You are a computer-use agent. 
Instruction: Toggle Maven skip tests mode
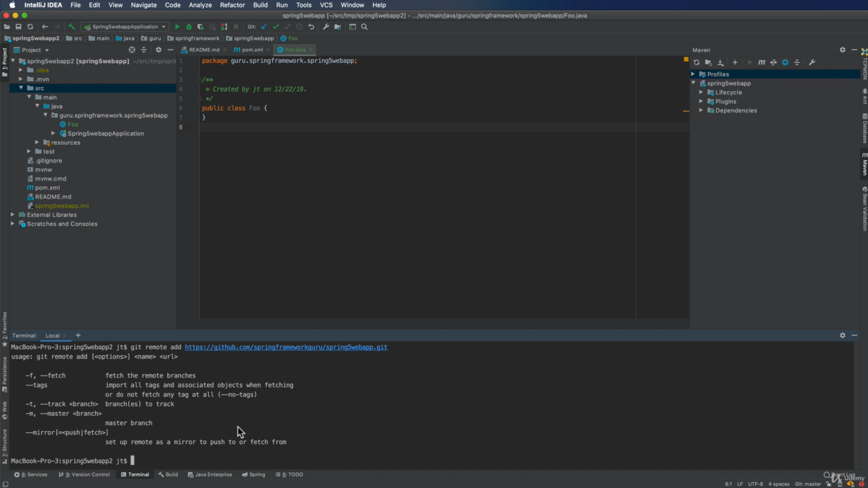785,62
